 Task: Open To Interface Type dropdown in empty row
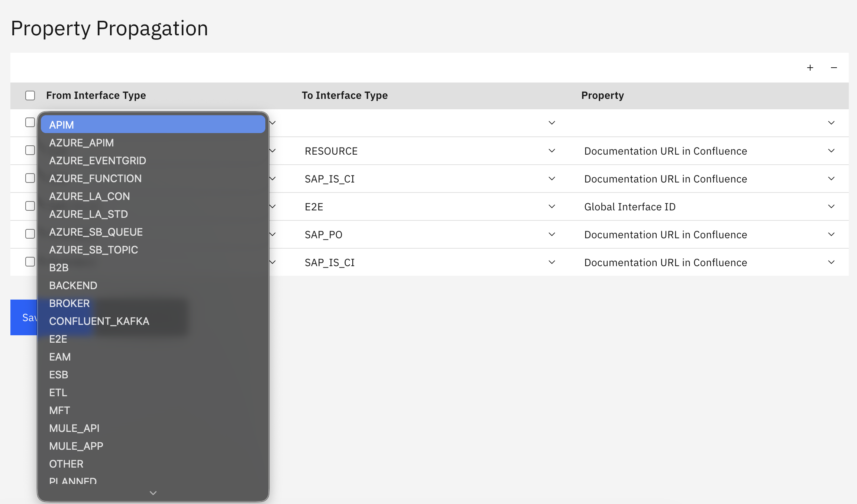tap(430, 123)
